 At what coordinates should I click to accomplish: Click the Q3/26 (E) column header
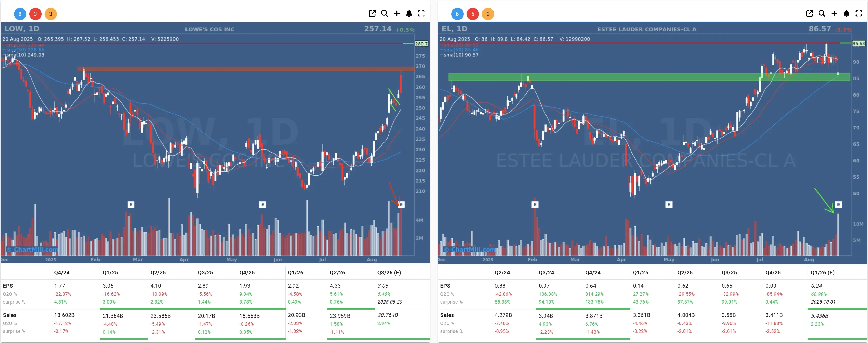[389, 273]
